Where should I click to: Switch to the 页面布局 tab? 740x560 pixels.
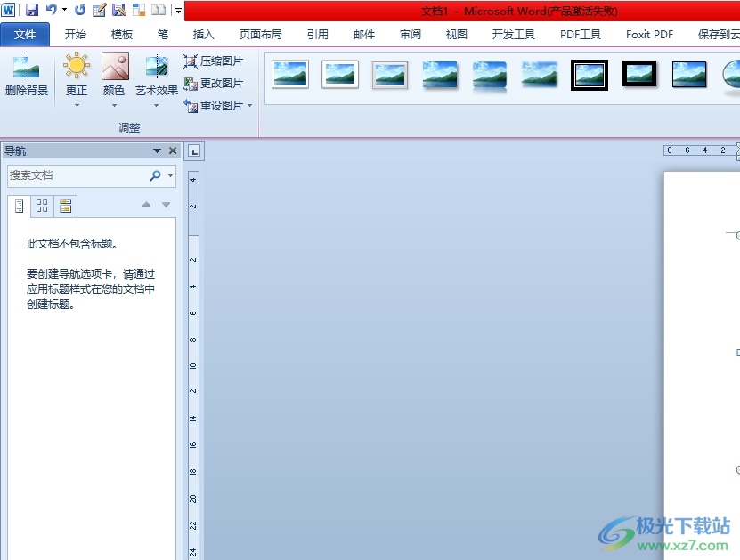pyautogui.click(x=261, y=35)
